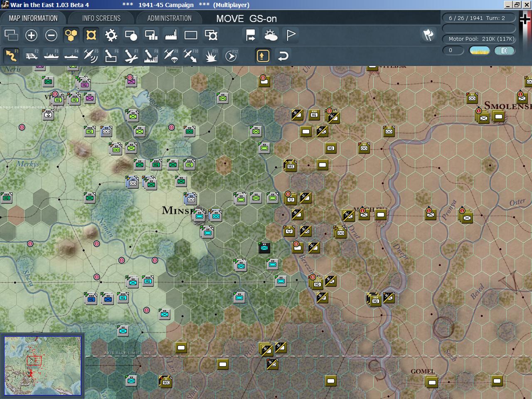The height and width of the screenshot is (399, 532).
Task: Click the rectangle-with-circle map overlay icon
Action: coord(131,35)
